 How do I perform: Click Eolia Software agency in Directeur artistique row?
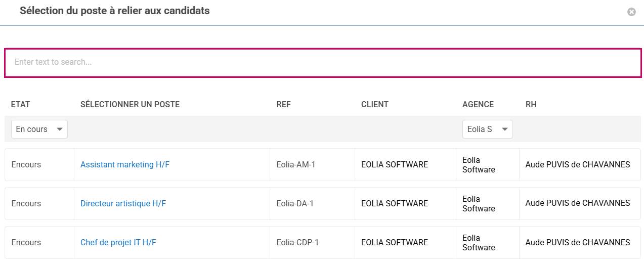479,204
